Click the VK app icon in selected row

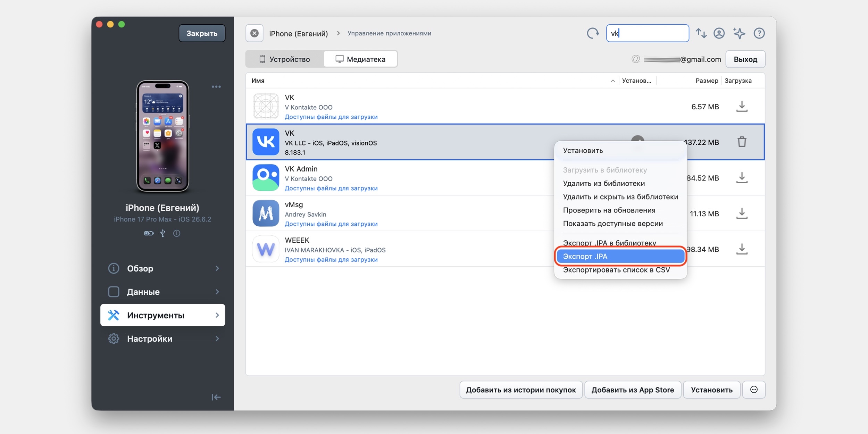266,142
